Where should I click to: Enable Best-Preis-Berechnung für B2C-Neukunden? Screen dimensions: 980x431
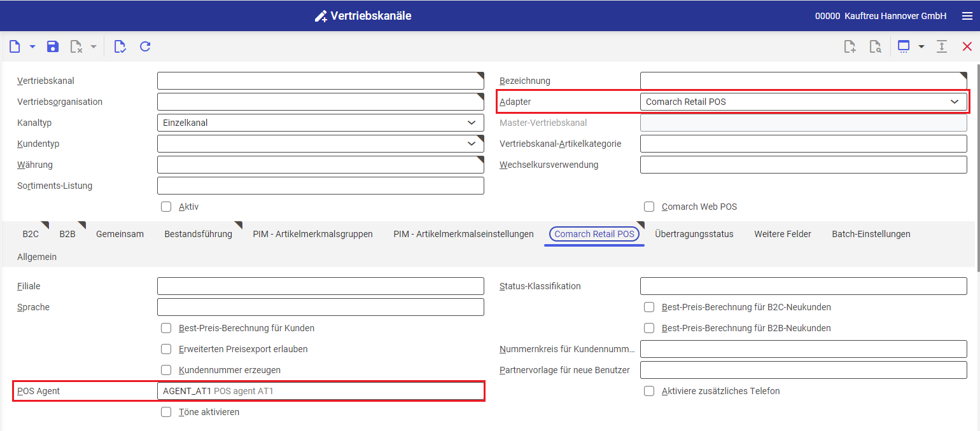click(x=649, y=307)
